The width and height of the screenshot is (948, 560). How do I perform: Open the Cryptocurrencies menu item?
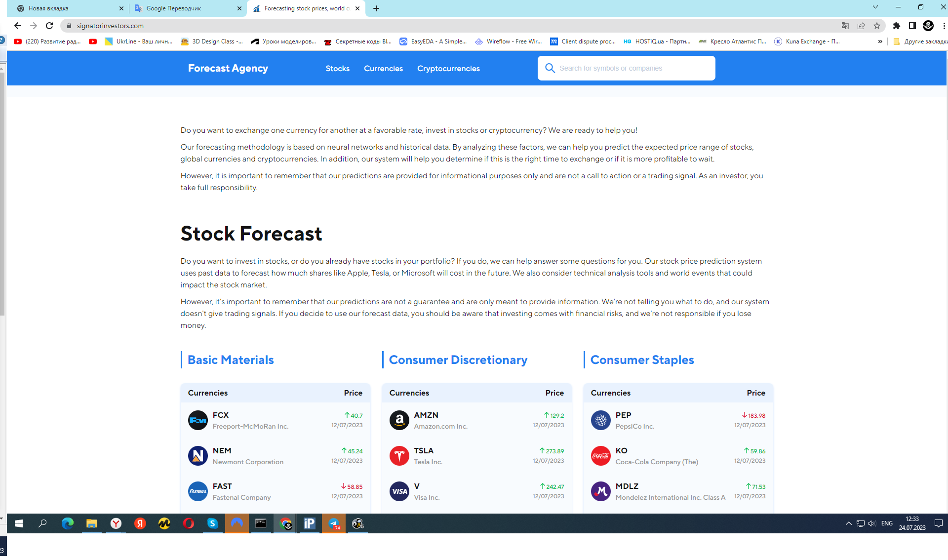pyautogui.click(x=448, y=69)
